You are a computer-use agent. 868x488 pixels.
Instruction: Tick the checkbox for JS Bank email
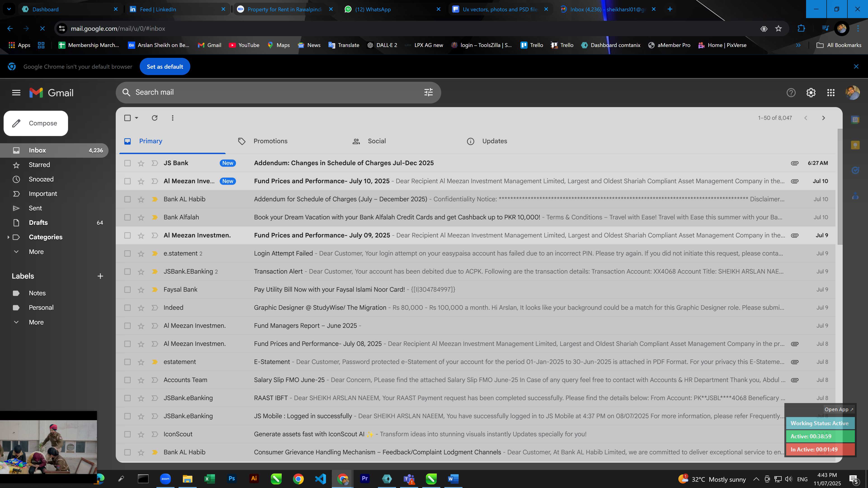click(127, 163)
